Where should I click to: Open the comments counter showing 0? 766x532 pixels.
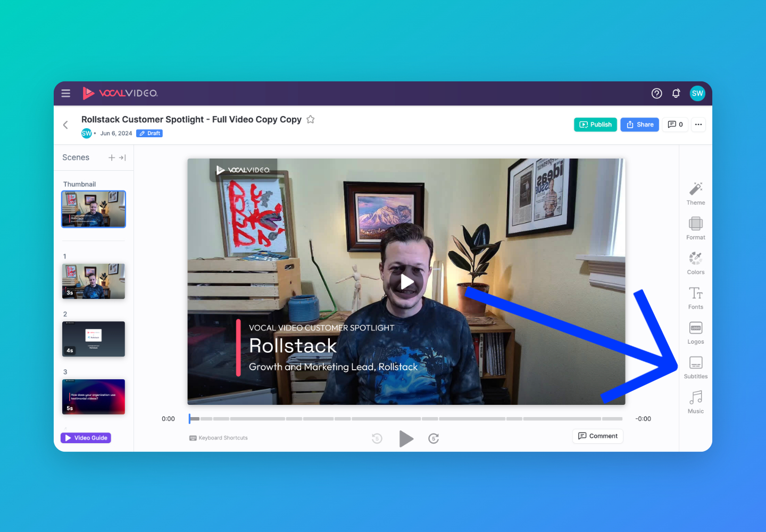(675, 124)
